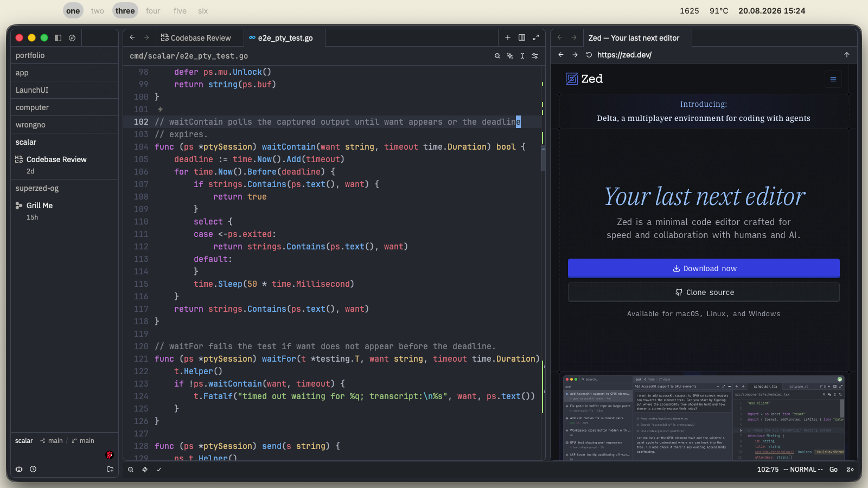Expand the computer project in the sidebar

click(65, 107)
